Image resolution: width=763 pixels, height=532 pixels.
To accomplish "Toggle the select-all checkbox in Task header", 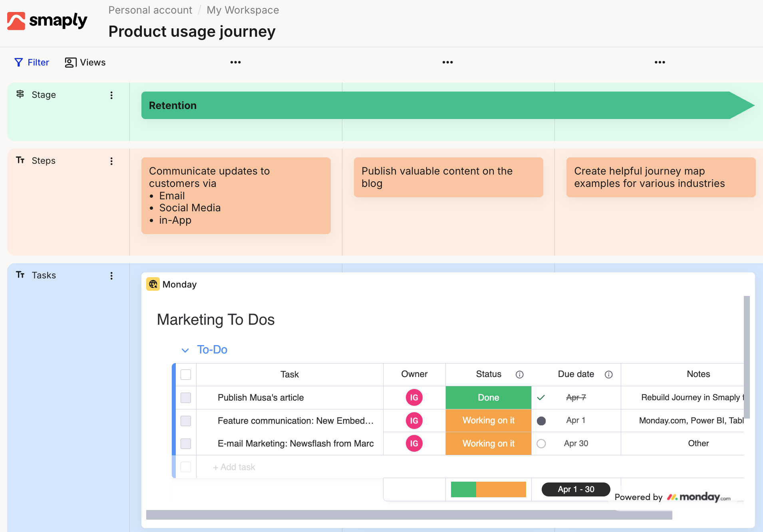I will point(186,374).
